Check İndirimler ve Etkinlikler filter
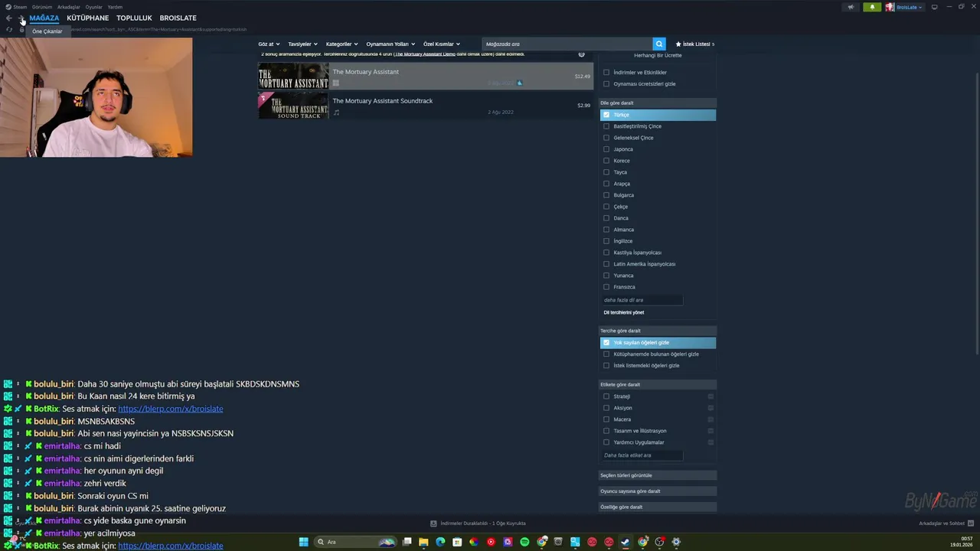980x551 pixels. (606, 73)
